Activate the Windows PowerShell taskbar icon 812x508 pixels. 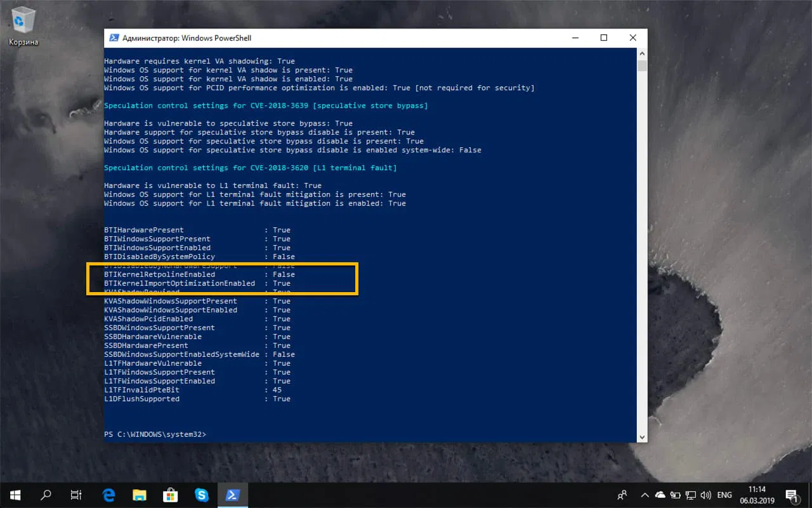click(x=232, y=495)
